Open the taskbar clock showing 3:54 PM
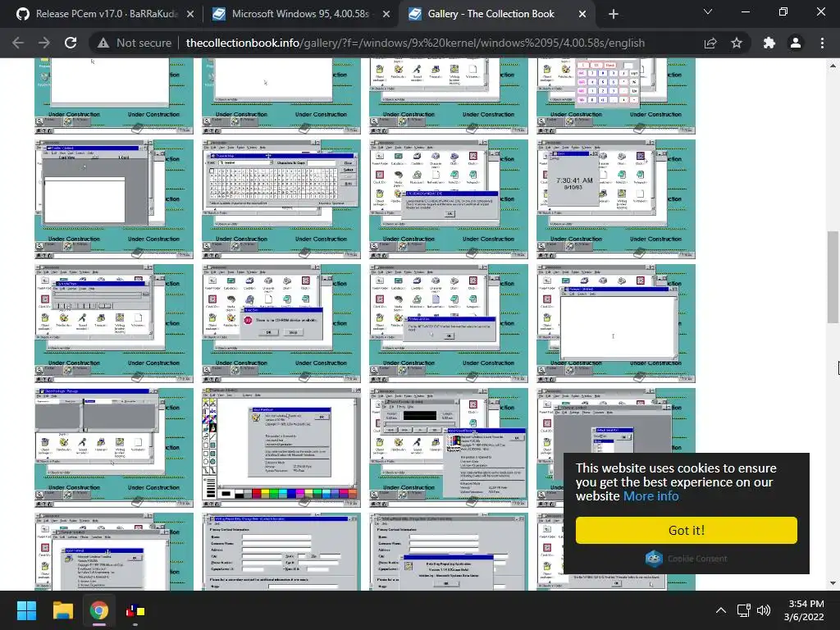The image size is (840, 630). point(804,610)
